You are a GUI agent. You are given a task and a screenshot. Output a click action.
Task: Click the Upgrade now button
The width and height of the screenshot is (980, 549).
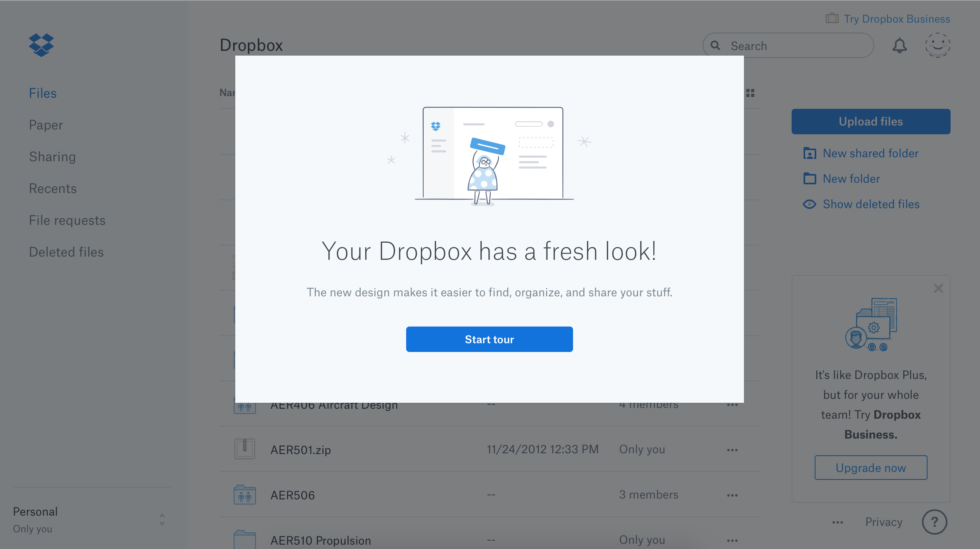(871, 468)
